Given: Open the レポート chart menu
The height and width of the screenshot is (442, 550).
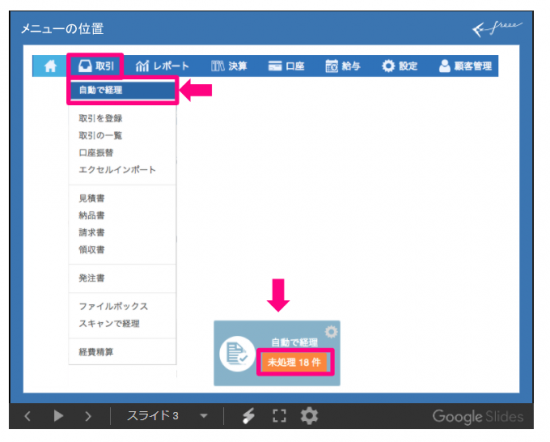Looking at the screenshot, I should (x=162, y=66).
